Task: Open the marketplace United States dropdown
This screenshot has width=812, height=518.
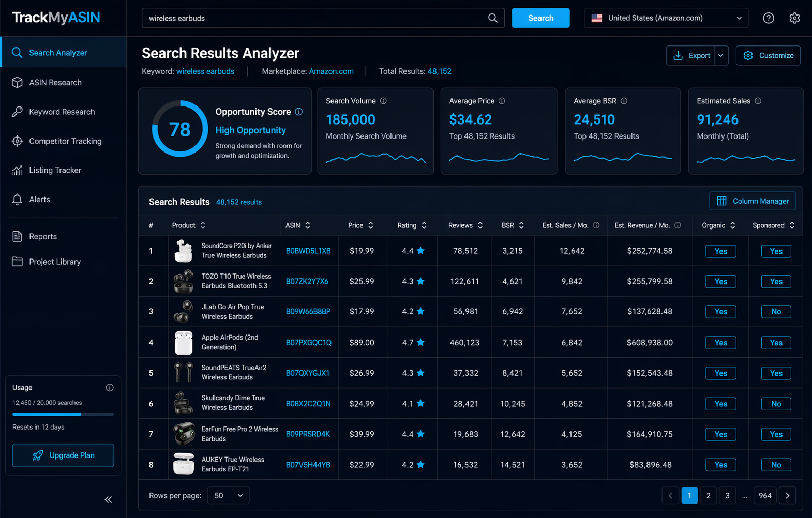Action: (667, 18)
